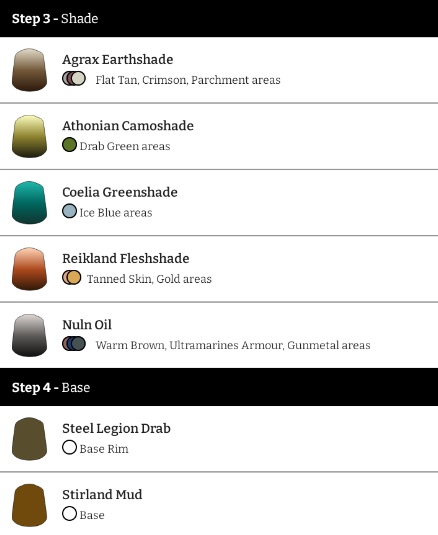Click the Agrax Earthshade paint pot icon
The image size is (438, 535).
(29, 70)
